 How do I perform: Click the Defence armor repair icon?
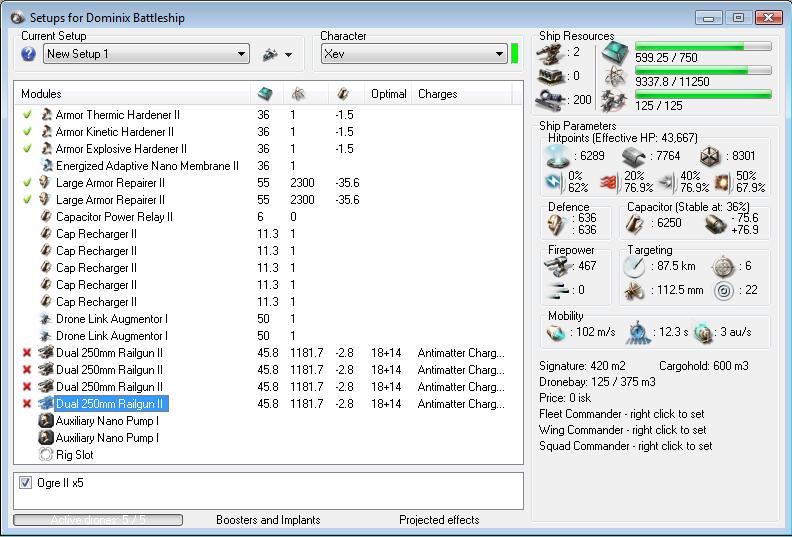pyautogui.click(x=556, y=224)
